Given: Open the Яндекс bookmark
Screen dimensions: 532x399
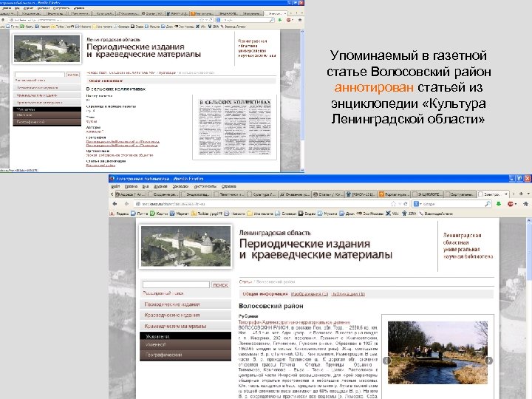Looking at the screenshot, I should click(x=120, y=214).
